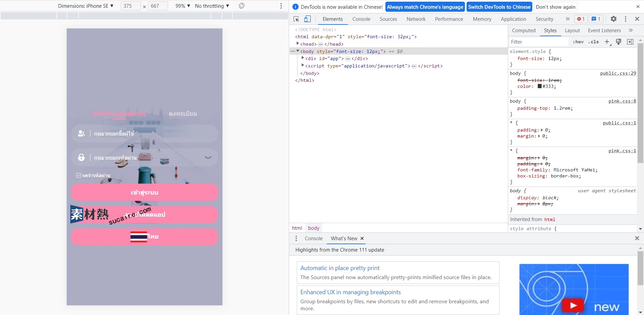The height and width of the screenshot is (315, 644).
Task: Open the Dimensions iPhone SE dropdown
Action: [x=86, y=6]
